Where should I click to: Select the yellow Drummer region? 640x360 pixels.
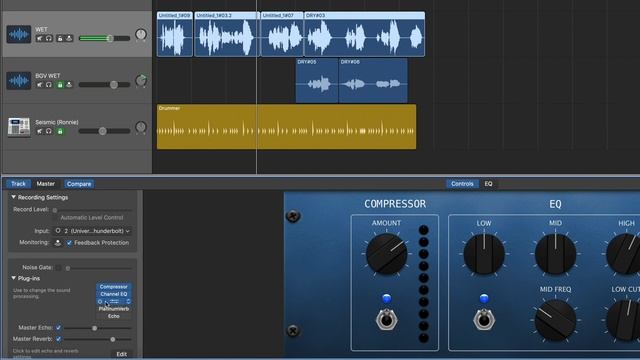(x=287, y=127)
